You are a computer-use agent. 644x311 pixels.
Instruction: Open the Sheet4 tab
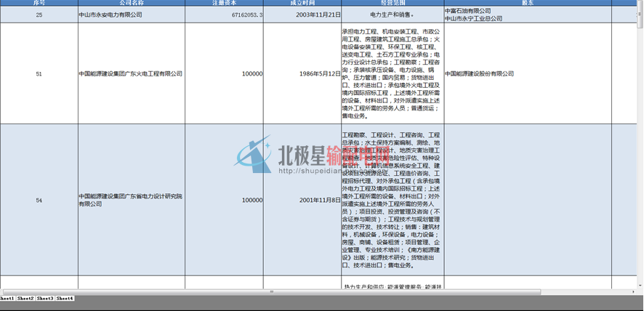(x=65, y=298)
